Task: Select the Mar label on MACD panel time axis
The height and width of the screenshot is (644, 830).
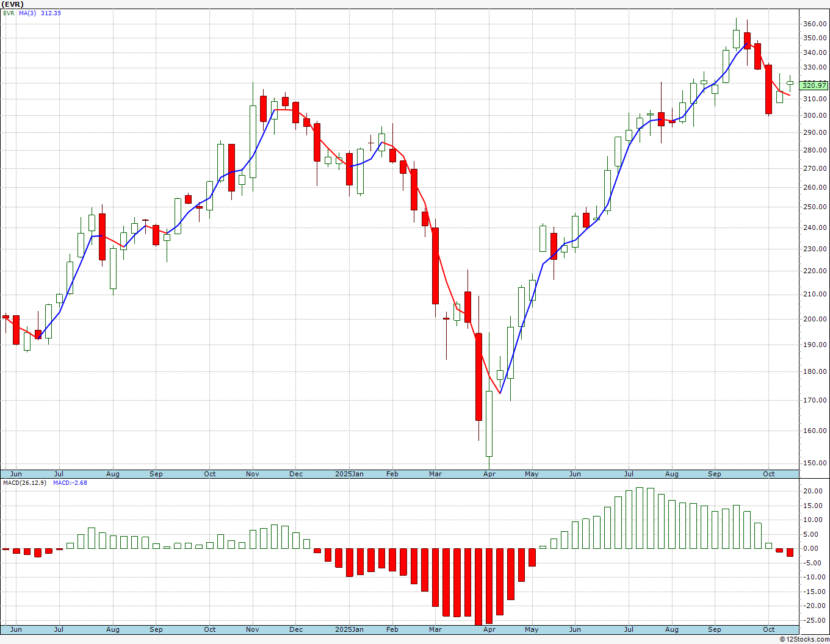Action: (x=435, y=629)
